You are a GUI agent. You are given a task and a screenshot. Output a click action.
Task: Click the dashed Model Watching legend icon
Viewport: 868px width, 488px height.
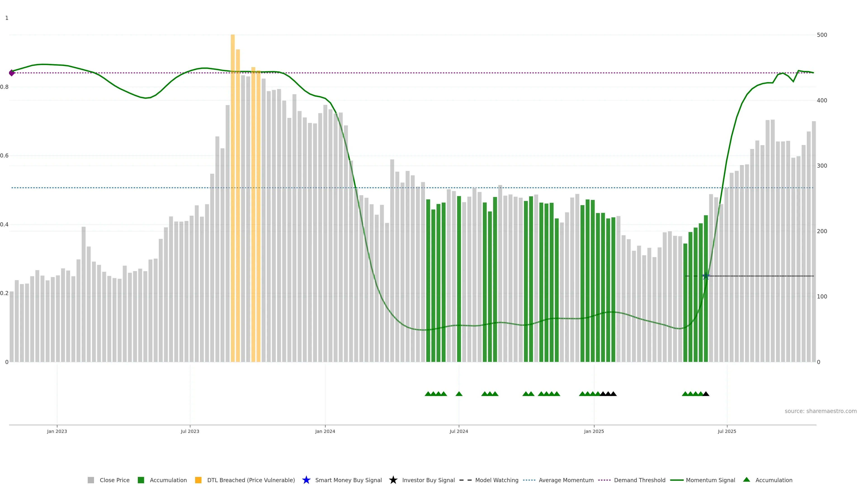(465, 480)
